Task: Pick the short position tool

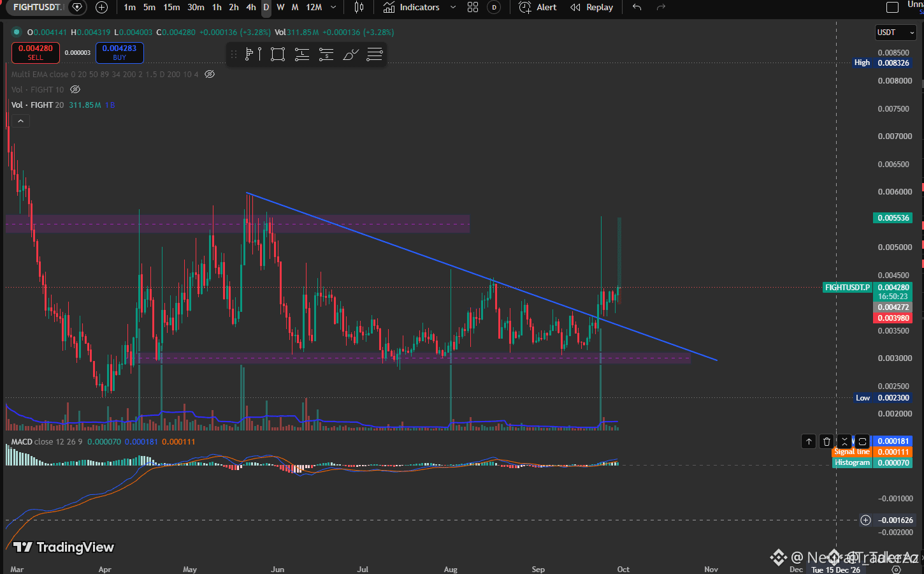Action: (326, 54)
